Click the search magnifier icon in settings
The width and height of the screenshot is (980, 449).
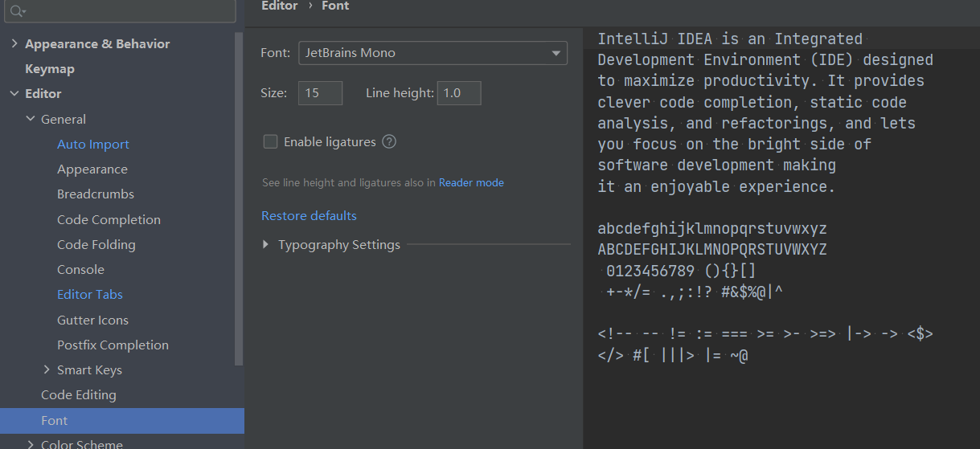click(17, 11)
